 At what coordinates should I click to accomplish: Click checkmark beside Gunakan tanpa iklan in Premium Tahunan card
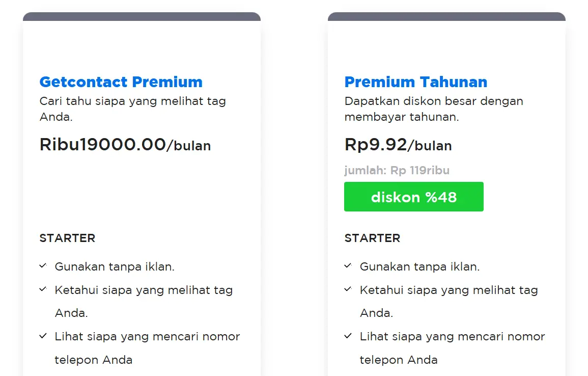pyautogui.click(x=348, y=266)
